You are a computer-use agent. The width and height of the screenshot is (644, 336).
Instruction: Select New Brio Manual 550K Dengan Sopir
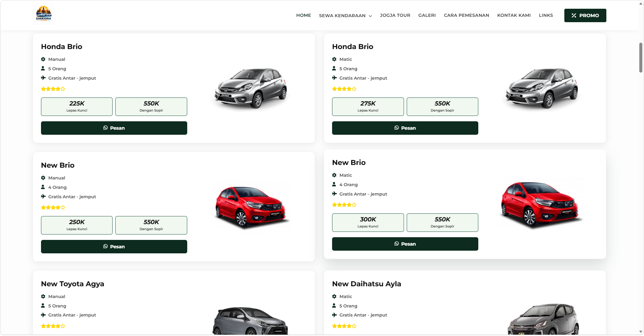151,225
